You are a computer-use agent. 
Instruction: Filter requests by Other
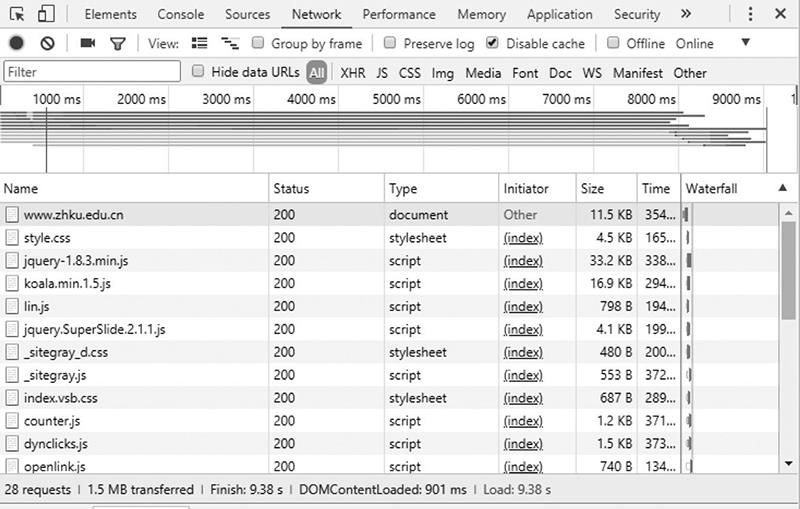click(x=690, y=73)
